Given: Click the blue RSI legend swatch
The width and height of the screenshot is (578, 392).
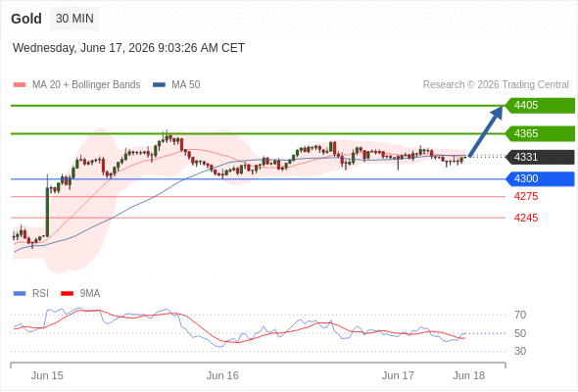Looking at the screenshot, I should (x=20, y=294).
